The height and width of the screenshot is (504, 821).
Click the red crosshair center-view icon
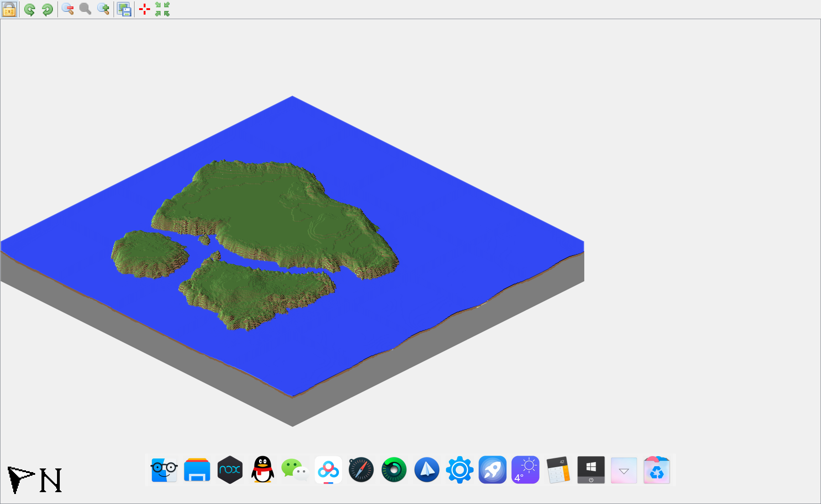click(145, 9)
